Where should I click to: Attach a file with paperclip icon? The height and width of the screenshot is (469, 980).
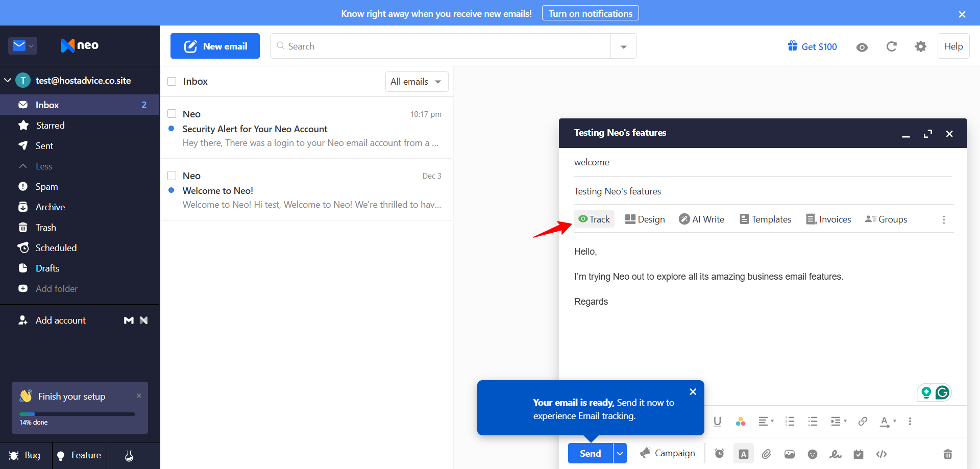766,454
